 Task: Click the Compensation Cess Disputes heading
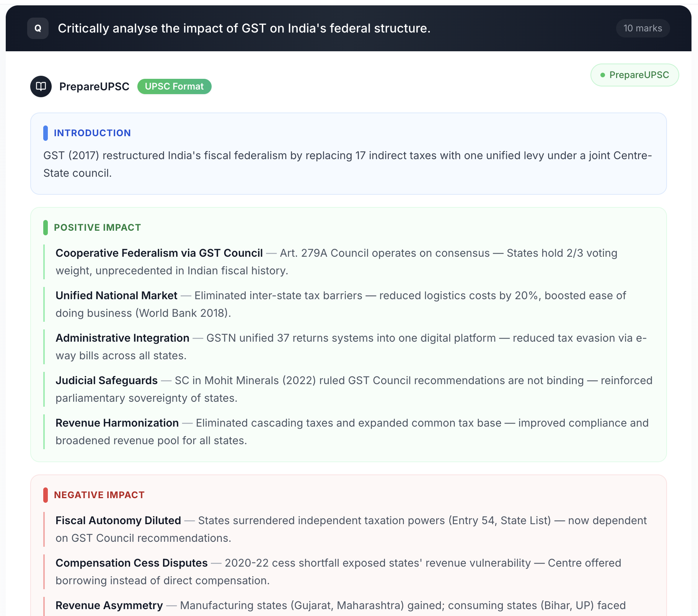pyautogui.click(x=131, y=562)
